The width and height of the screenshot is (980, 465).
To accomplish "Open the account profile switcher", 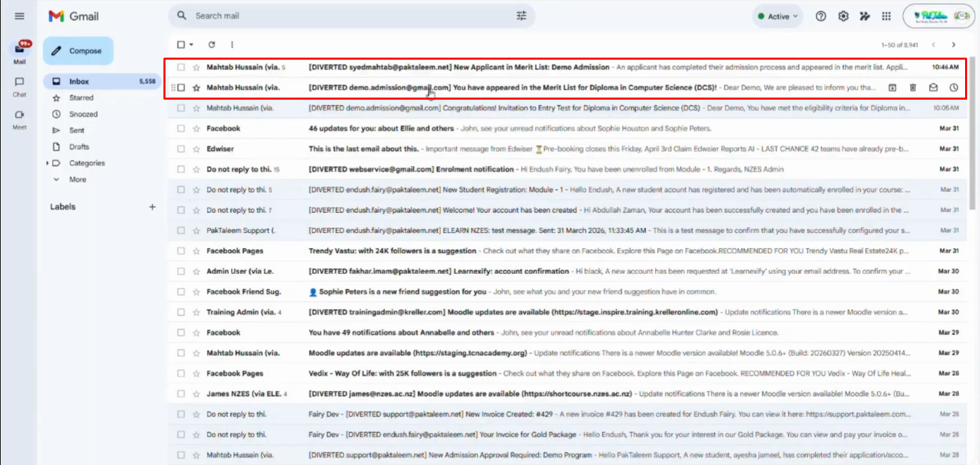I will point(939,16).
